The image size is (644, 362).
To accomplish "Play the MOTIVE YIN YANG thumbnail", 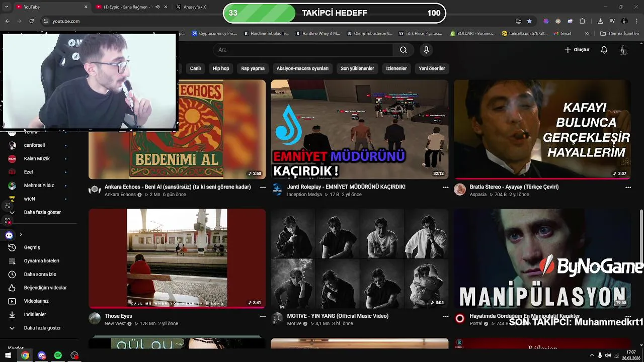I will click(x=360, y=258).
